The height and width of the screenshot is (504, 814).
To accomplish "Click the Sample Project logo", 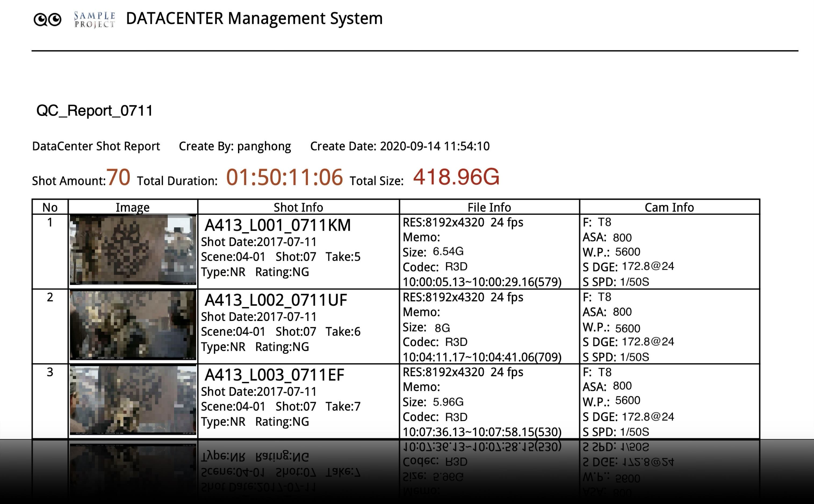I will point(95,20).
